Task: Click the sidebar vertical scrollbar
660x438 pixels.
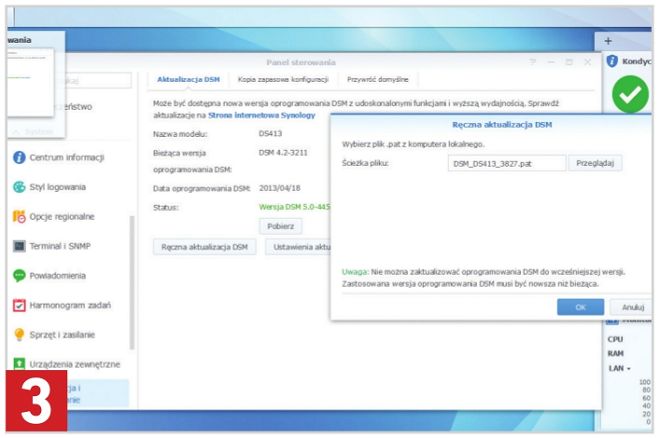Action: point(132,283)
